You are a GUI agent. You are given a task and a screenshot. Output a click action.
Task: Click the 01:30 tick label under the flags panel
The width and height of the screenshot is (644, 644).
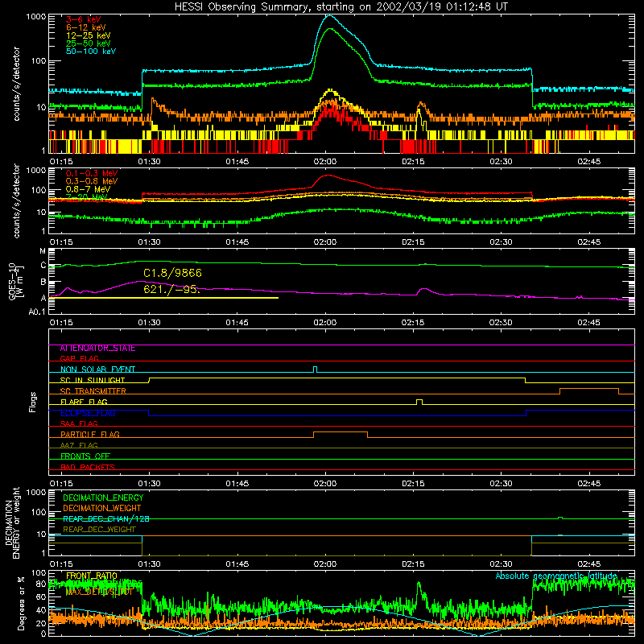coord(149,484)
